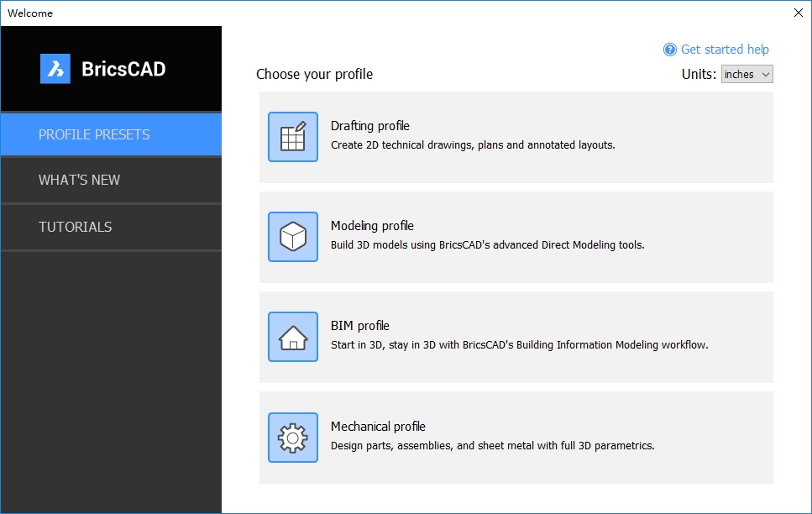
Task: Click the BricsCAD logo icon
Action: pyautogui.click(x=55, y=68)
